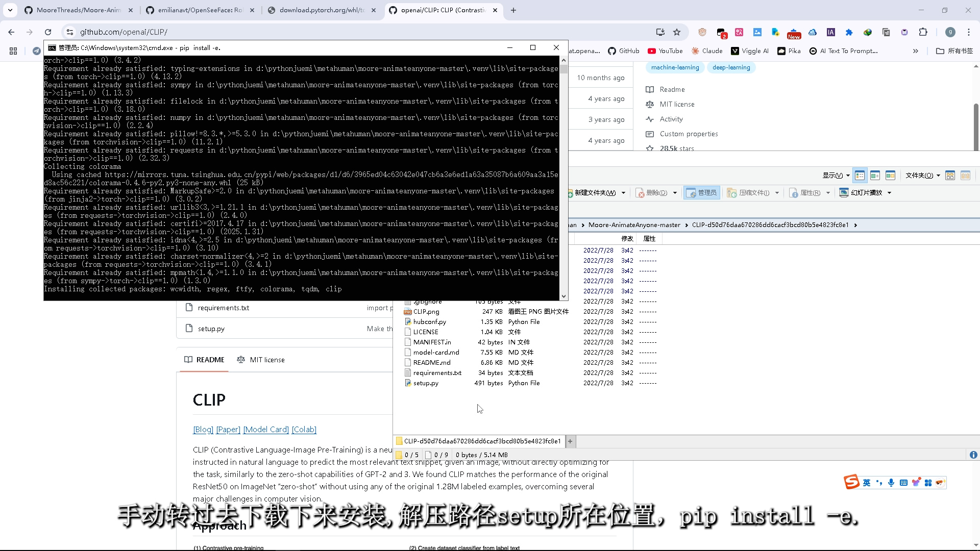The image size is (980, 551).
Task: Add new file manager tab with plus
Action: tap(570, 441)
